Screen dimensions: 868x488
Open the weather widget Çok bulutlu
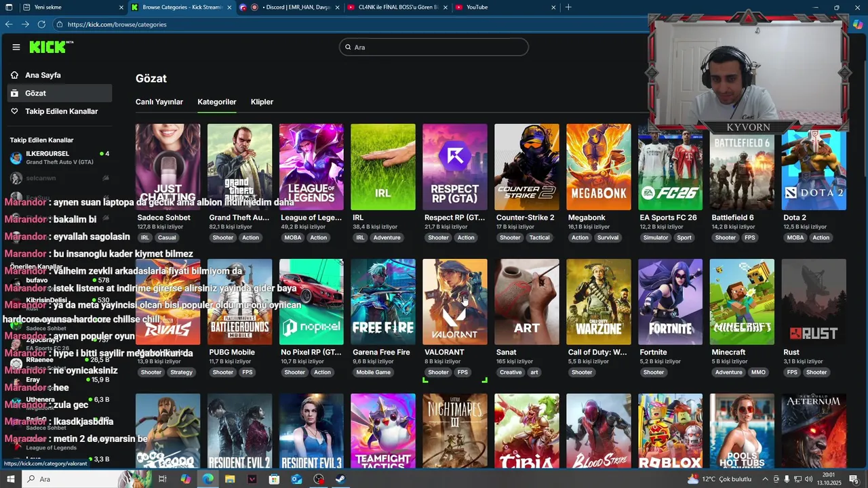(719, 479)
